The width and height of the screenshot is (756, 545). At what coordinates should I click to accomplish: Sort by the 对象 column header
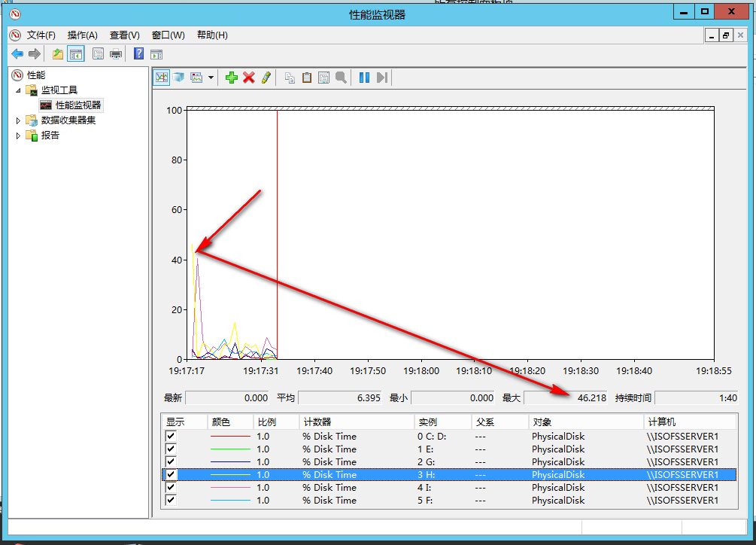[586, 422]
